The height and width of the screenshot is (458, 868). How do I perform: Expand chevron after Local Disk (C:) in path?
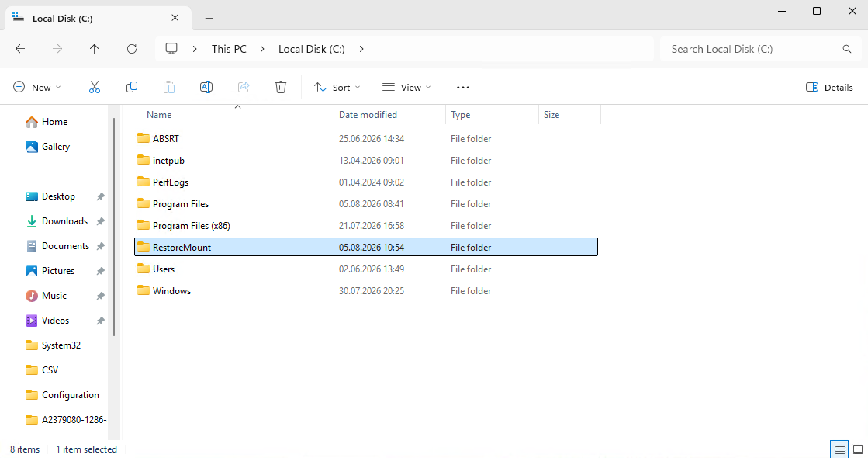coord(361,49)
